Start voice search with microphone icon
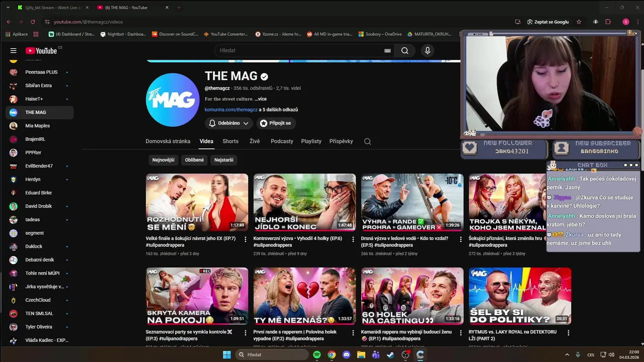This screenshot has width=644, height=362. [x=428, y=50]
